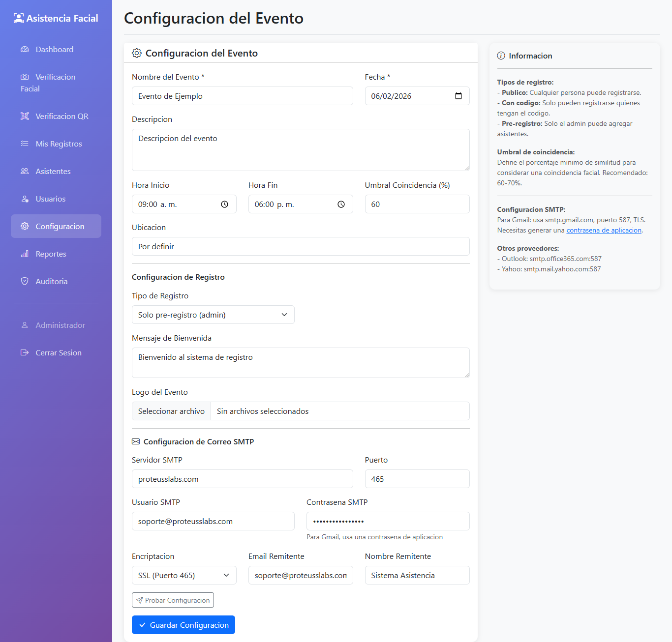Choose a logo with Seleccionar archivo
The height and width of the screenshot is (642, 672).
tap(171, 411)
